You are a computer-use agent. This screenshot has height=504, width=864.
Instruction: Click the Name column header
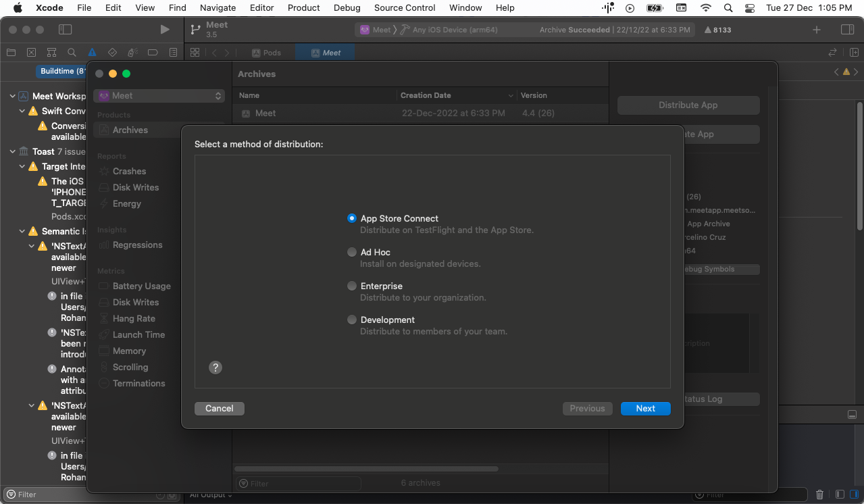click(315, 95)
